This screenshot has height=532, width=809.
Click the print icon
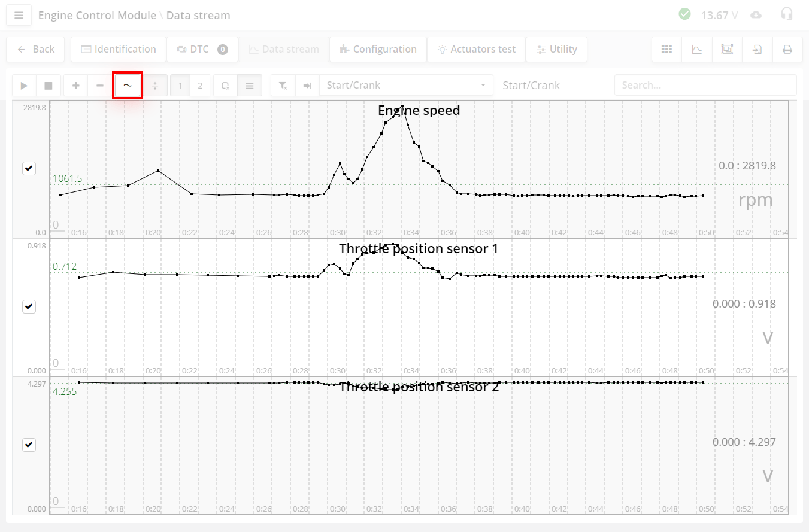(787, 50)
